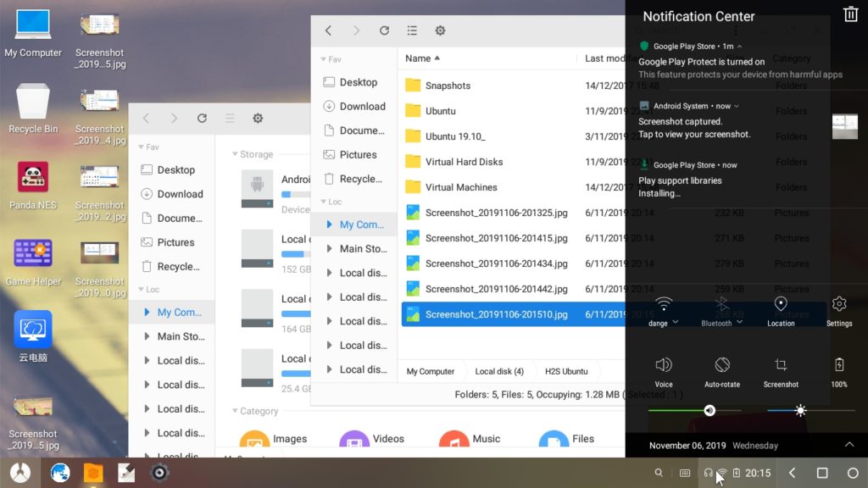868x488 pixels.
Task: Clear all notifications with the trash icon
Action: (850, 14)
